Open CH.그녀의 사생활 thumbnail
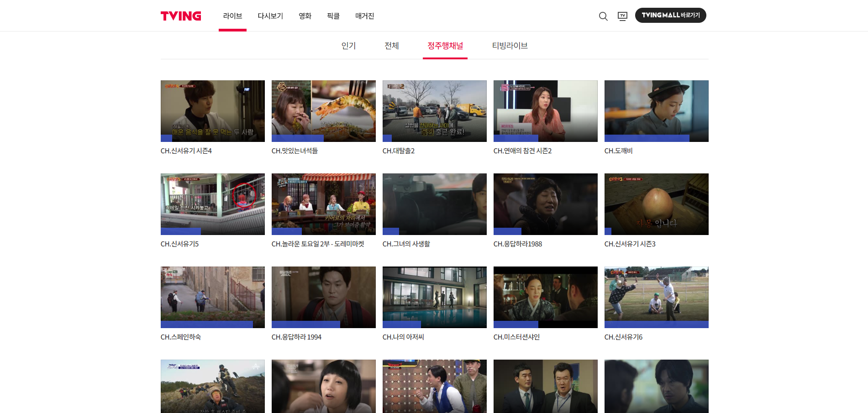Viewport: 868px width, 413px height. pos(435,204)
